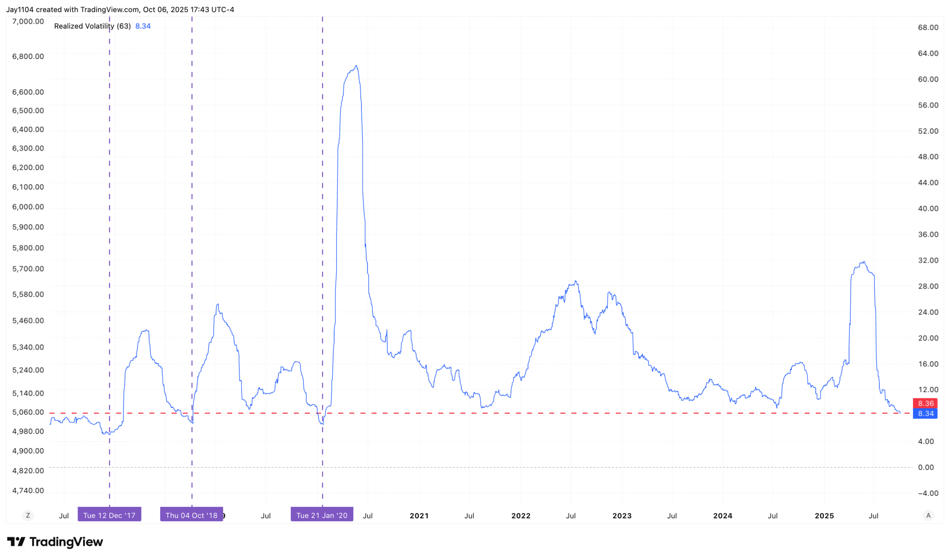
Task: Click the 2025 label on time axis
Action: point(824,516)
